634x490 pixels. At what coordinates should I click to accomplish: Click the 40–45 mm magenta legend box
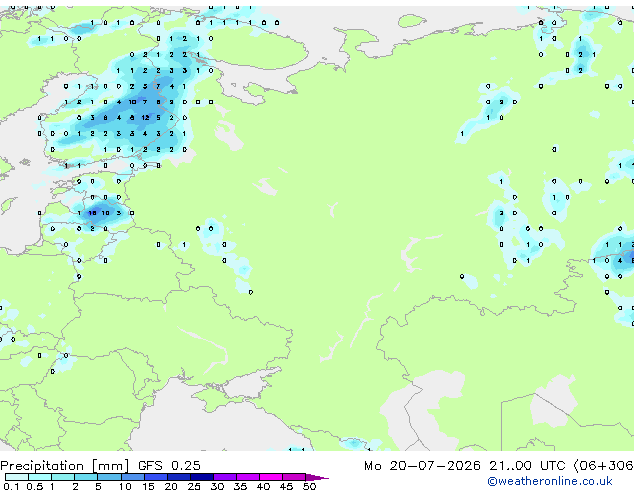271,477
